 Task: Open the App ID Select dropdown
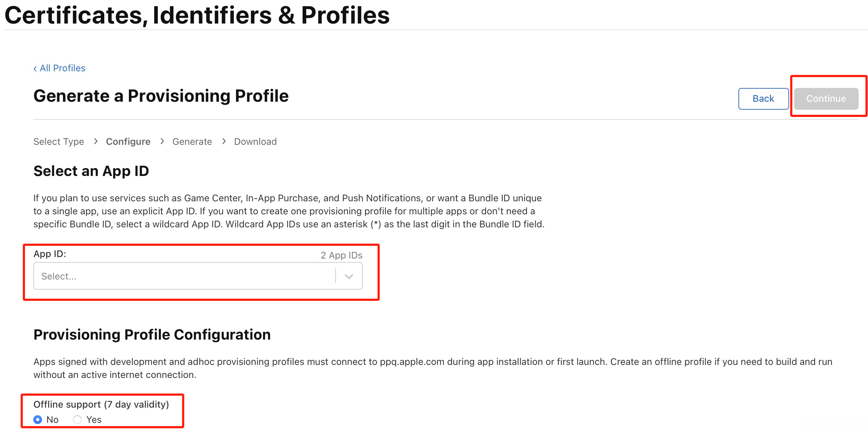[185, 276]
